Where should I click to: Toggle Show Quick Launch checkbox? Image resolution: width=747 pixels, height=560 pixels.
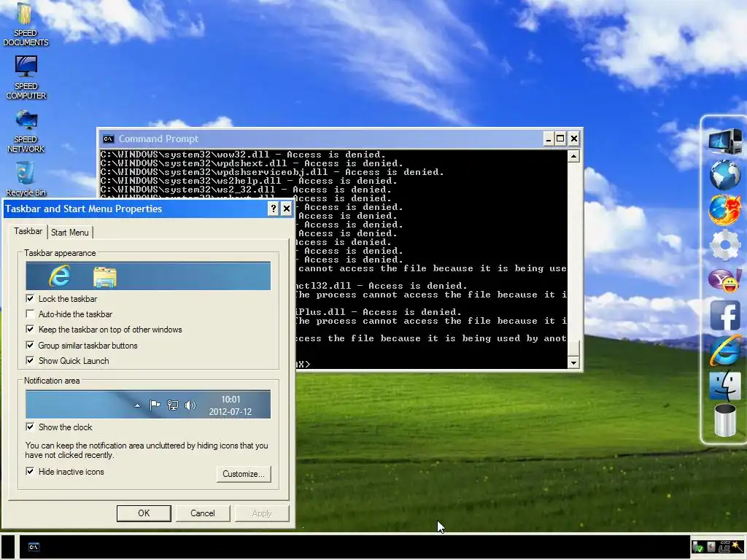pyautogui.click(x=30, y=360)
